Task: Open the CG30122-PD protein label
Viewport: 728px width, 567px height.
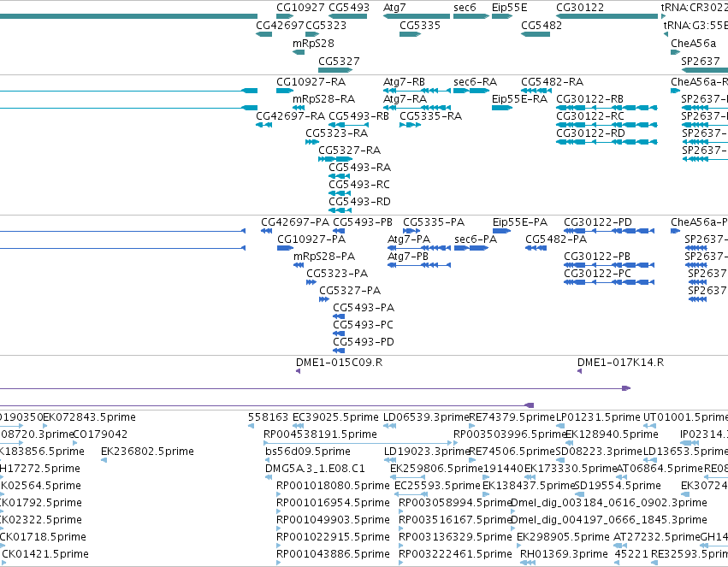Action: (598, 222)
